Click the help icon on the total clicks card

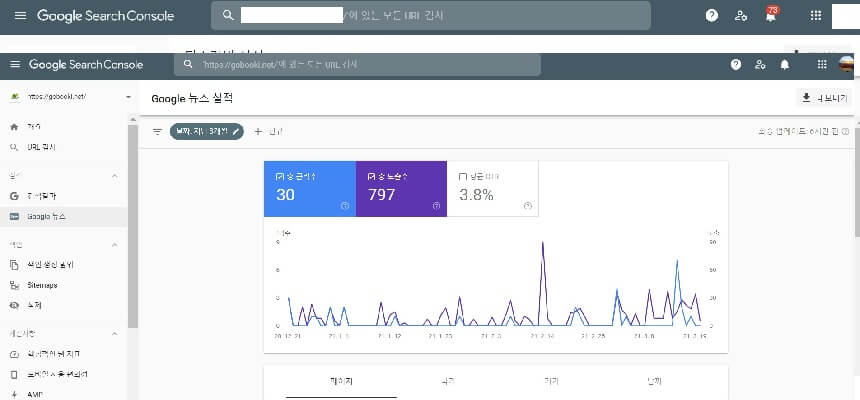tap(345, 206)
